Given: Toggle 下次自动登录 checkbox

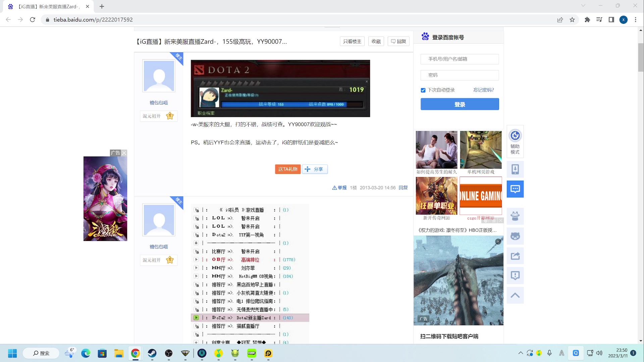Looking at the screenshot, I should [x=423, y=90].
